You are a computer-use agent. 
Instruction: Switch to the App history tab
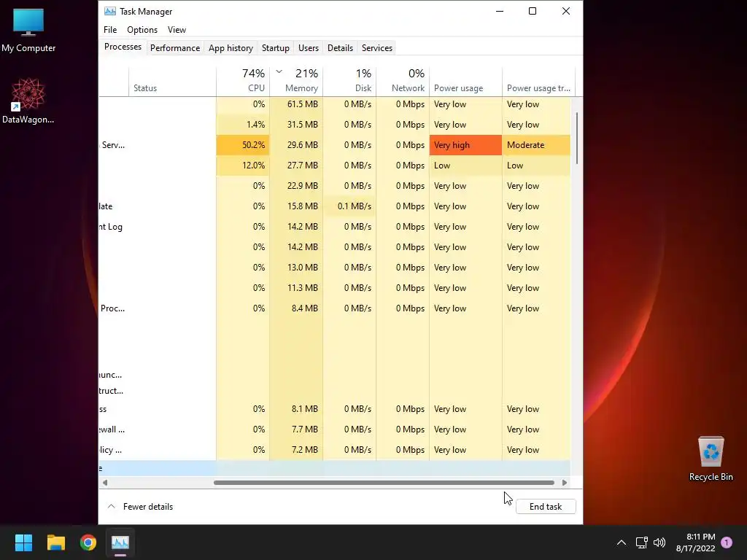pyautogui.click(x=231, y=48)
